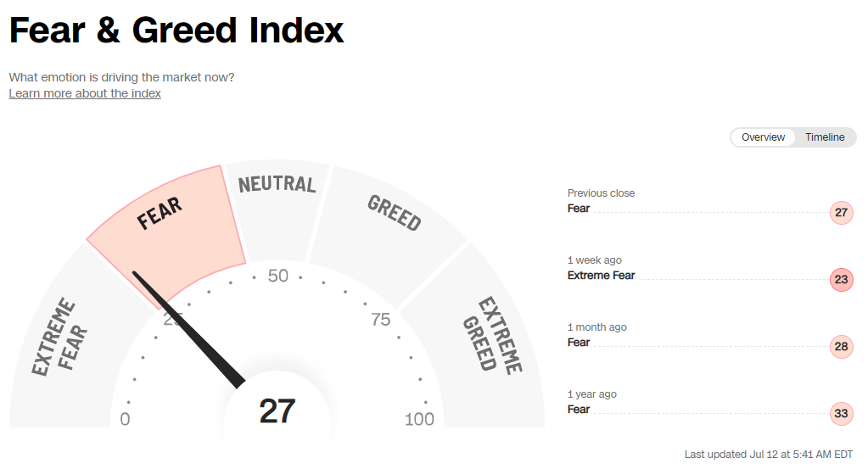Viewport: 868px width, 469px height.
Task: Click the 1 year ago badge showing 33
Action: pos(841,413)
